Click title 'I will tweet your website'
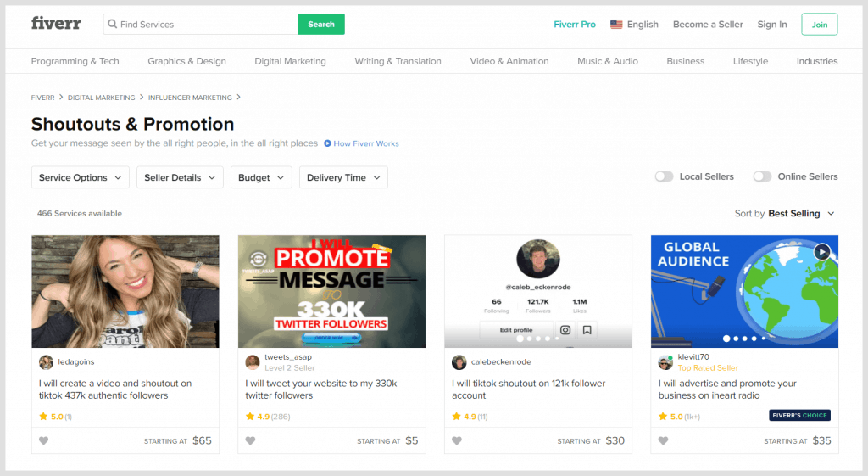Screen dimensions: 868x476 coord(321,389)
